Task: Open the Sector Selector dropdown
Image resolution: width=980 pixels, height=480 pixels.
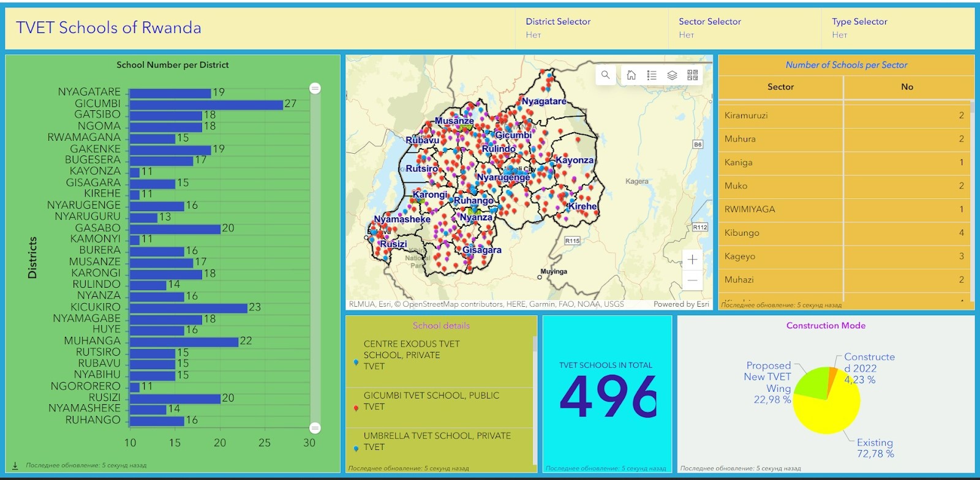Action: click(x=744, y=28)
